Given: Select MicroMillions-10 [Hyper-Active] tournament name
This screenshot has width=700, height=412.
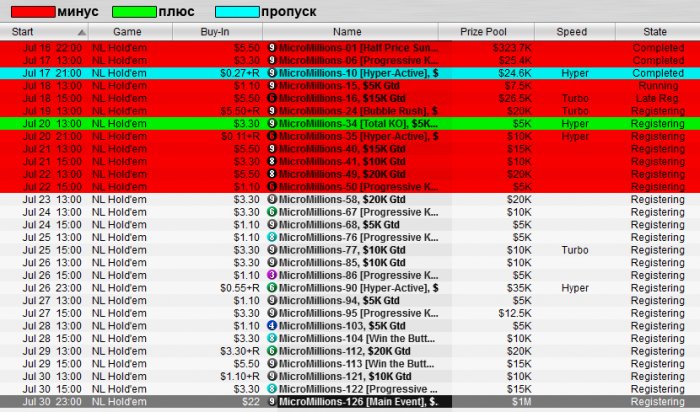Looking at the screenshot, I should point(358,73).
